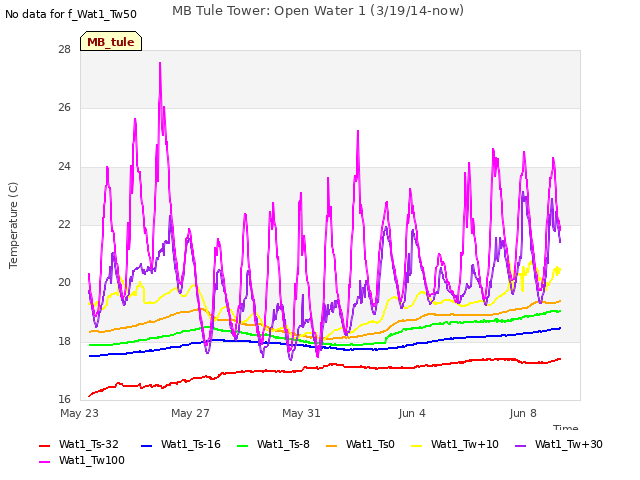Click the blue Wat1_Ts-16 legend color marker
640x480 pixels.
click(x=146, y=446)
